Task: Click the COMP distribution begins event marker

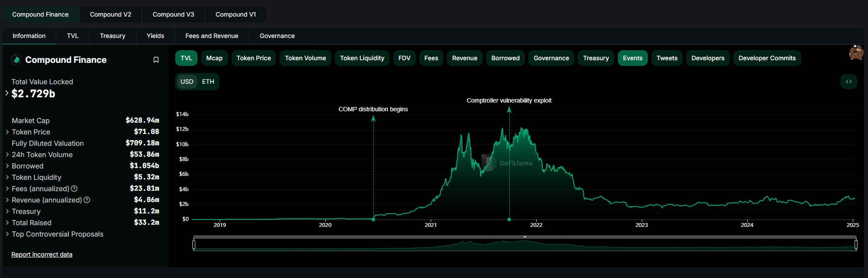Action: (373, 219)
